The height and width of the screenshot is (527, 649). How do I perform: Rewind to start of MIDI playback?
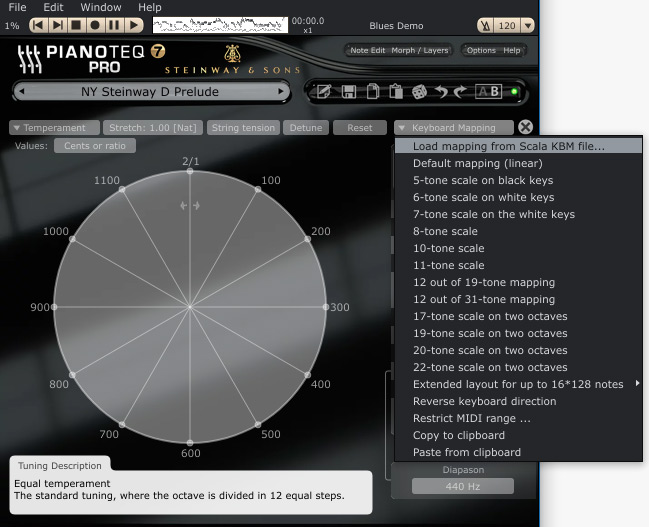click(38, 25)
